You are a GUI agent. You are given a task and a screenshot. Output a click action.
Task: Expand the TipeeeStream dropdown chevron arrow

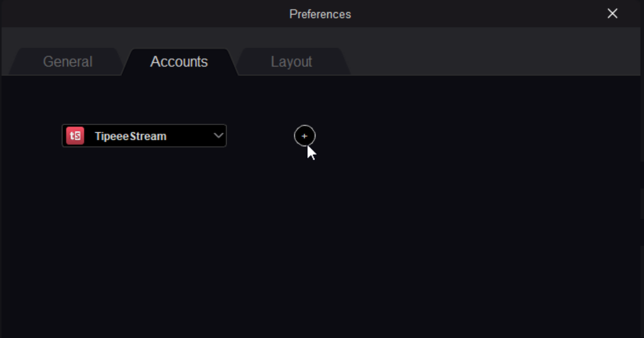[x=218, y=135]
